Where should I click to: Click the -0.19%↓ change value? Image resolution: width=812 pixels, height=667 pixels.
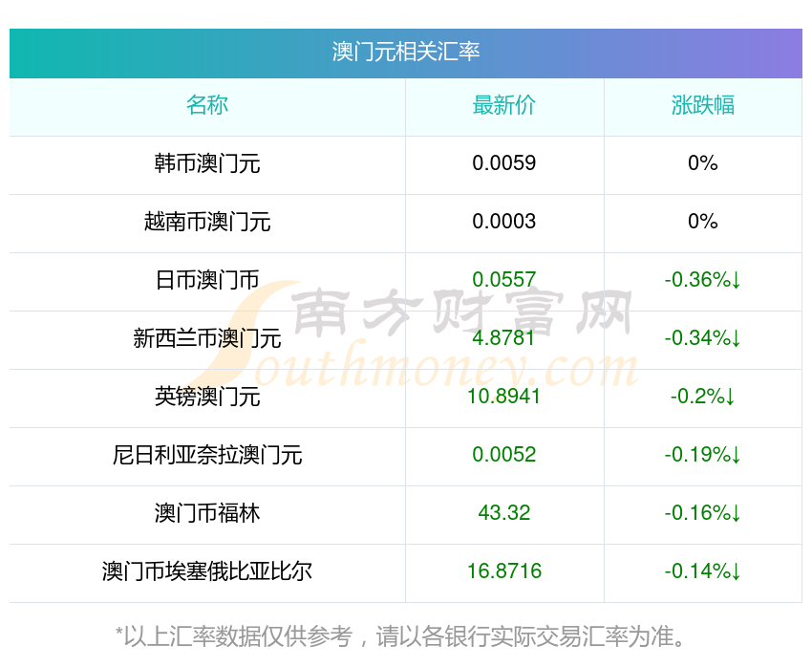click(703, 455)
